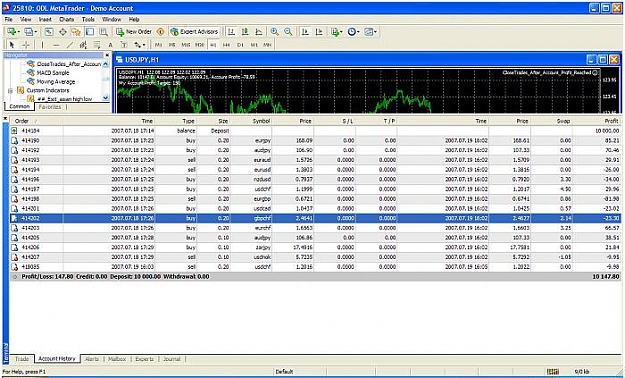
Task: Select the Equidistant Channel tool
Action: [83, 45]
